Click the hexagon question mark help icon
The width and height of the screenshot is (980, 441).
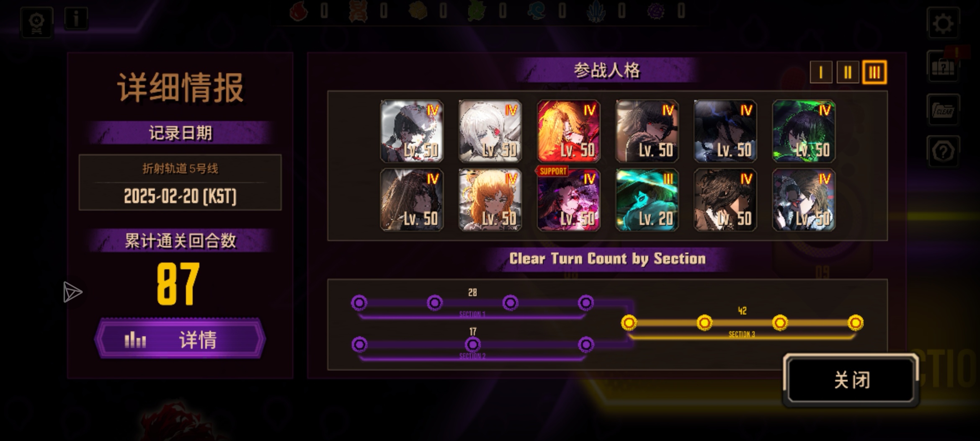943,151
